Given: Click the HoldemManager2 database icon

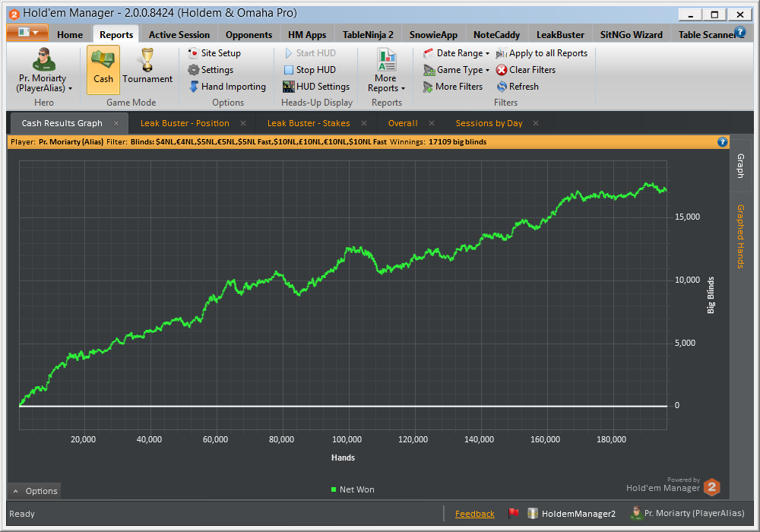Looking at the screenshot, I should coord(533,513).
